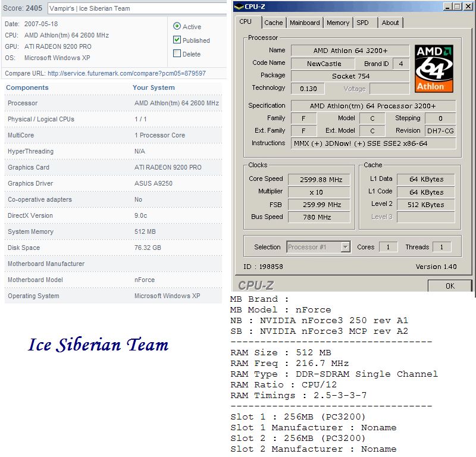Switch to the Memory tab in CPU-Z

(x=338, y=23)
